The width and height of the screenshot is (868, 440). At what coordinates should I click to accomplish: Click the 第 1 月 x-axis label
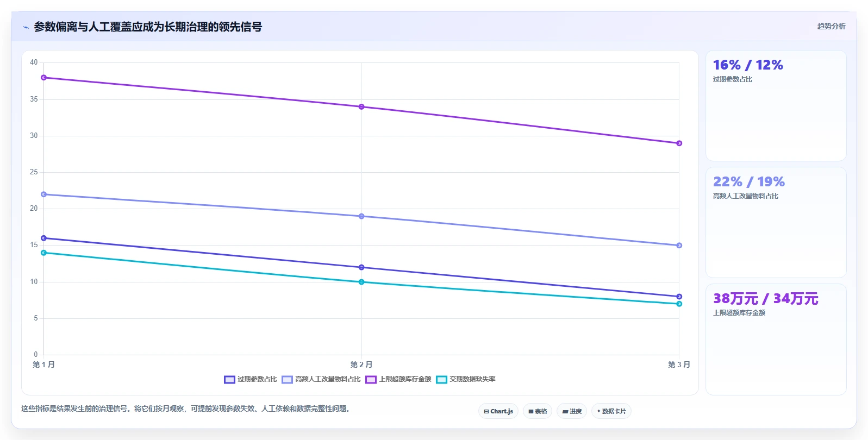pyautogui.click(x=44, y=364)
